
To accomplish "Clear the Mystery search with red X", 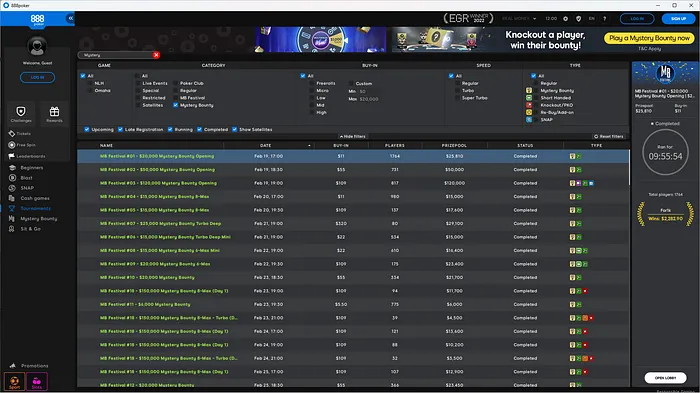I will [x=156, y=55].
